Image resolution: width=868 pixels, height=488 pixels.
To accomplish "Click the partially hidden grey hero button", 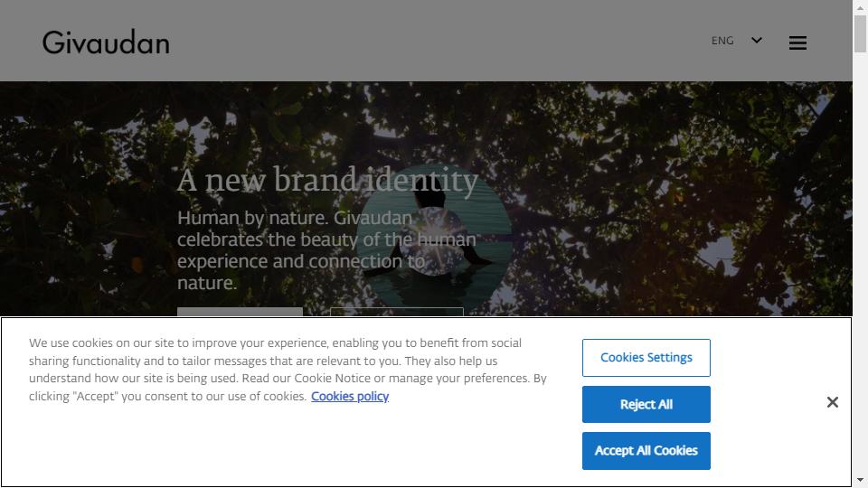I will 240,312.
